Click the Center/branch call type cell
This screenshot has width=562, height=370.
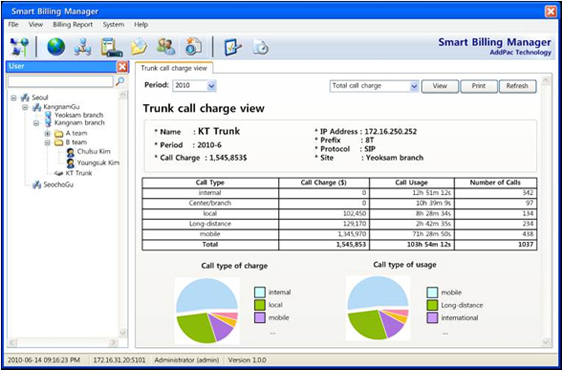click(210, 203)
